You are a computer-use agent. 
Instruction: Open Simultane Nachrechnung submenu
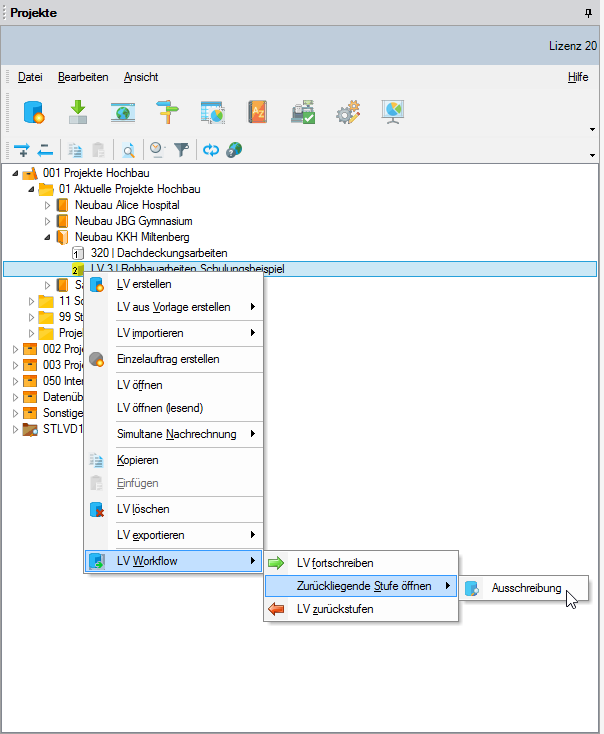[174, 434]
